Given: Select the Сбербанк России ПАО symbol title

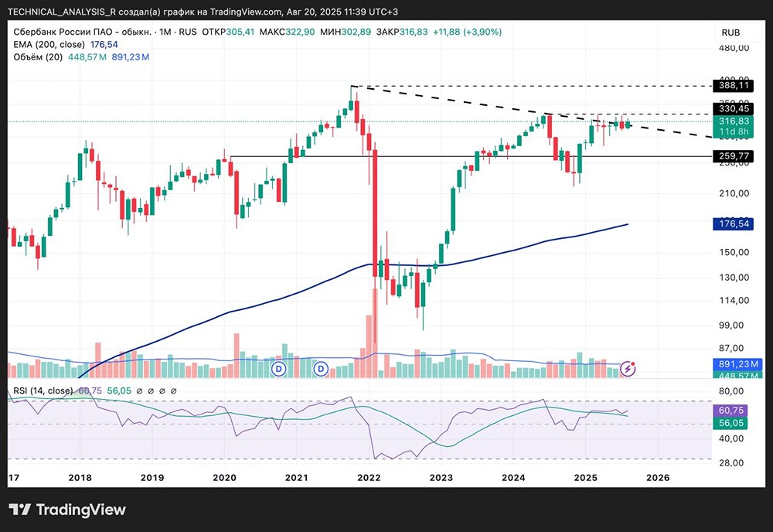Looking at the screenshot, I should coord(83,32).
